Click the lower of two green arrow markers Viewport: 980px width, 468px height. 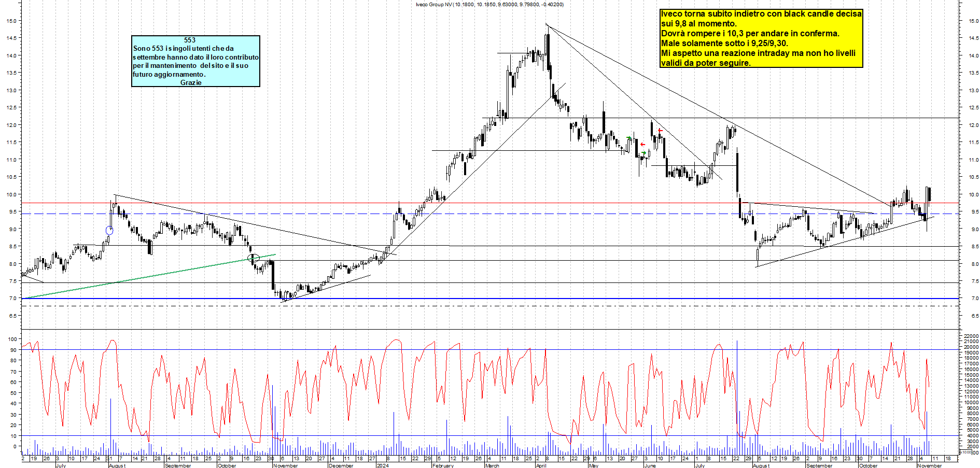point(644,153)
